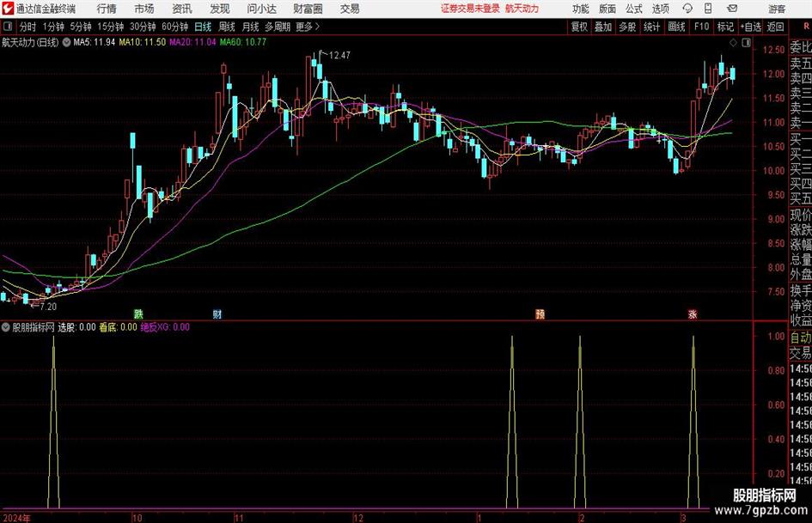
Task: Open the 行情 menu
Action: [107, 9]
